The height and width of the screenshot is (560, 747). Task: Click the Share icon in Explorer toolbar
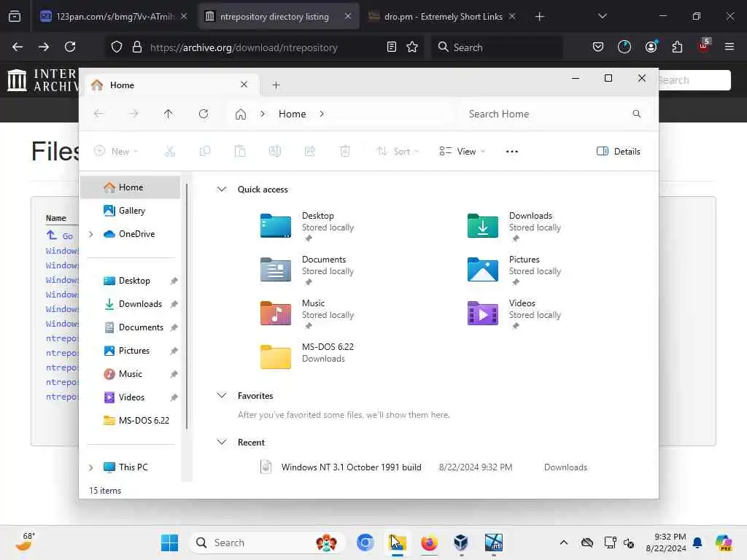click(309, 152)
